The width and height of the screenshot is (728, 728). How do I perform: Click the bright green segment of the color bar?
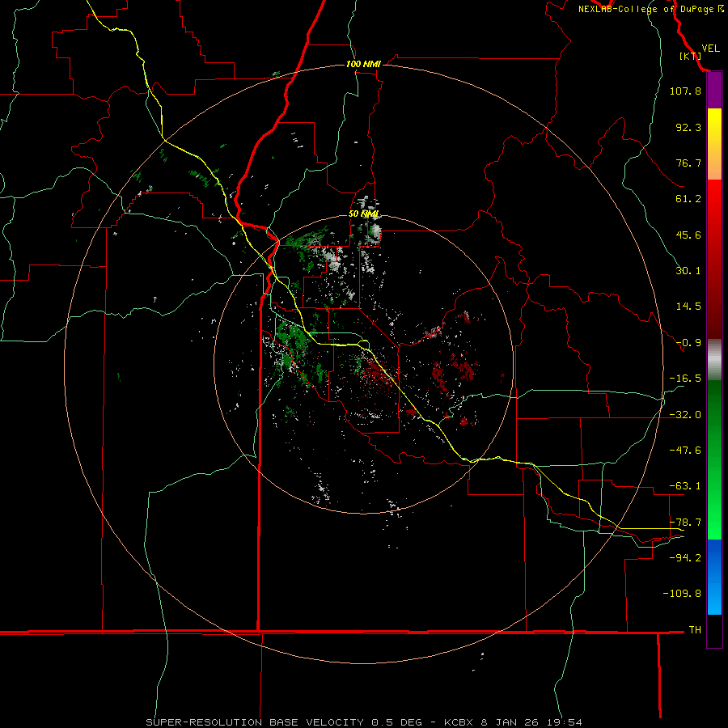pos(714,459)
